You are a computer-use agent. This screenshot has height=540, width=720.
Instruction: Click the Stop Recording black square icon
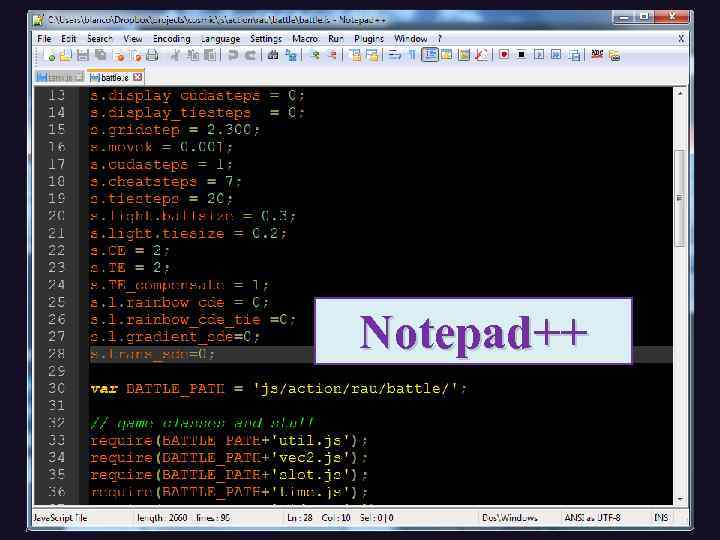coord(521,56)
